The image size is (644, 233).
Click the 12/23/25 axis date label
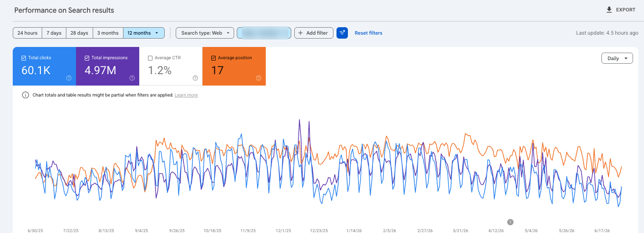318,230
